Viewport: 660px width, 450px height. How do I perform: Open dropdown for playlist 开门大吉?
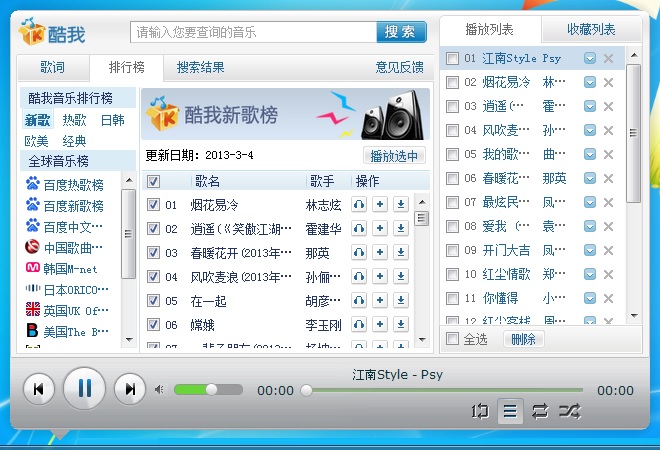tap(590, 250)
